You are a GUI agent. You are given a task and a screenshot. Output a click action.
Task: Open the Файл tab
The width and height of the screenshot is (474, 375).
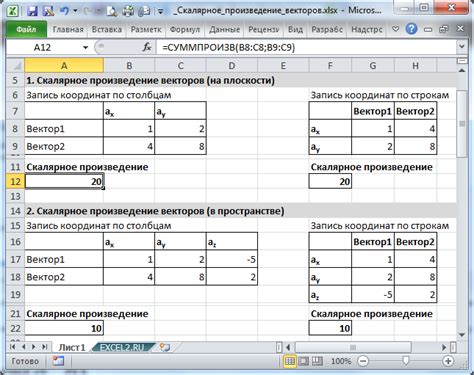pyautogui.click(x=26, y=29)
